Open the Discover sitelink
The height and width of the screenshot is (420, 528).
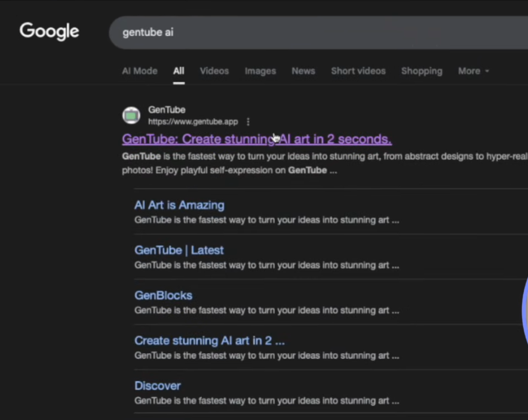tap(158, 386)
